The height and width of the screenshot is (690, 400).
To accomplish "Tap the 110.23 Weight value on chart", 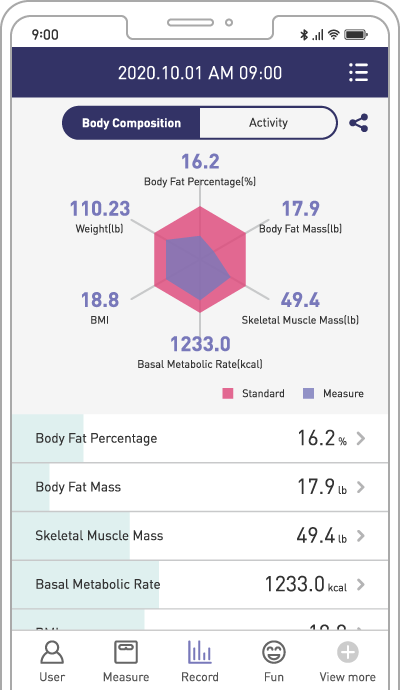I will click(100, 209).
